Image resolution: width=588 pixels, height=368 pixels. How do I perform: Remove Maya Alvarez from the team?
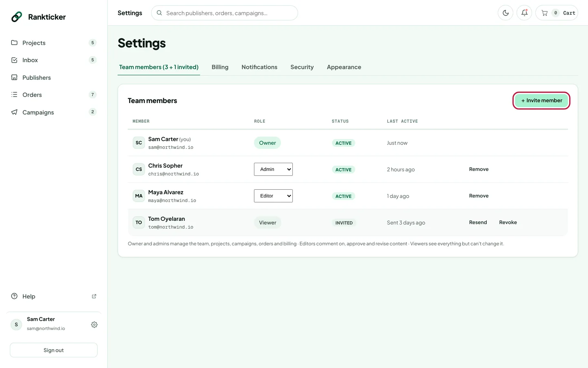pos(479,196)
